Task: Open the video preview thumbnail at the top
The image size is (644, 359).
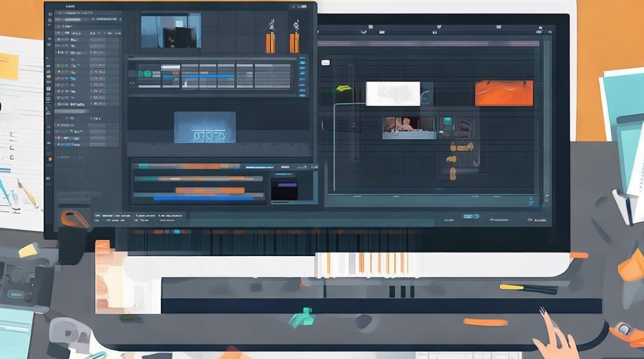Action: (171, 30)
